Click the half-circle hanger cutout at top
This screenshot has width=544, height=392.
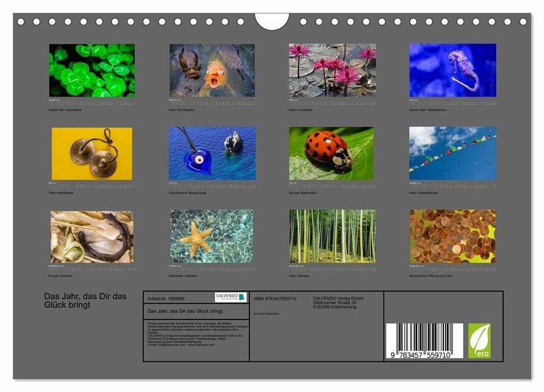(271, 21)
